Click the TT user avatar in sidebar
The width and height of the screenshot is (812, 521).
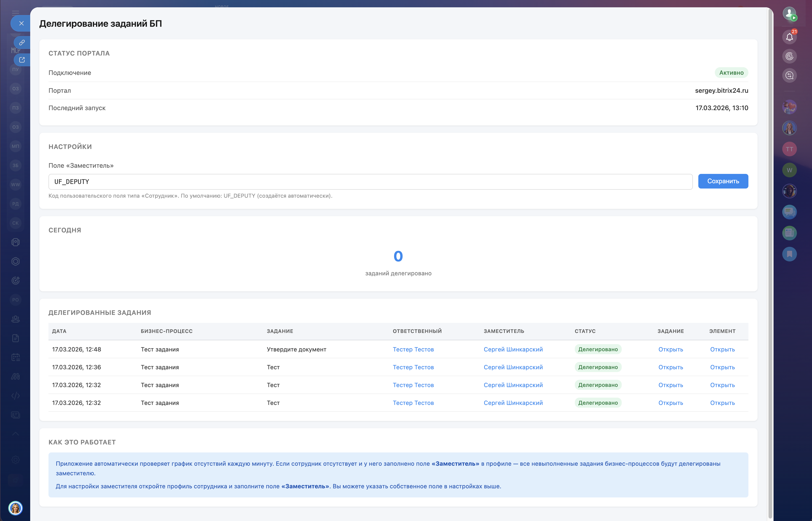pos(789,149)
